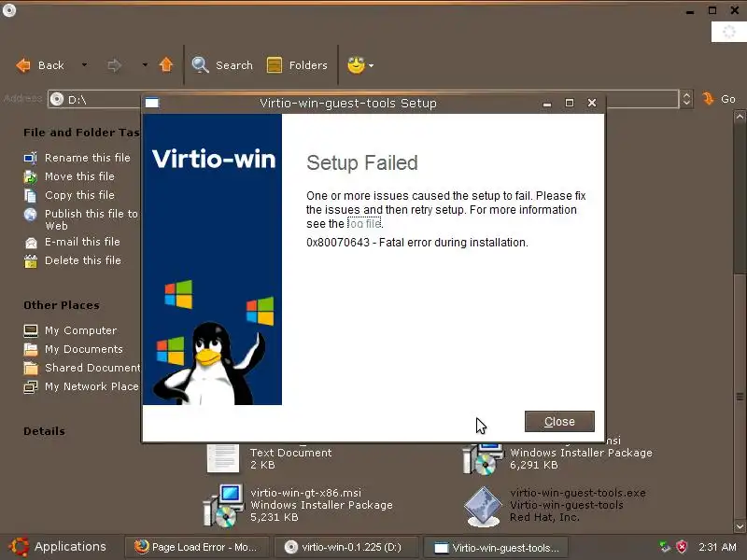The height and width of the screenshot is (560, 747).
Task: Click the File and Folder Tasks header
Action: 81,133
